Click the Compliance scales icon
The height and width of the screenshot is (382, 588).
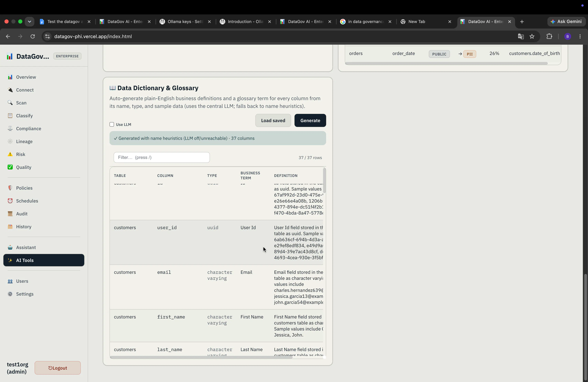[x=10, y=128]
